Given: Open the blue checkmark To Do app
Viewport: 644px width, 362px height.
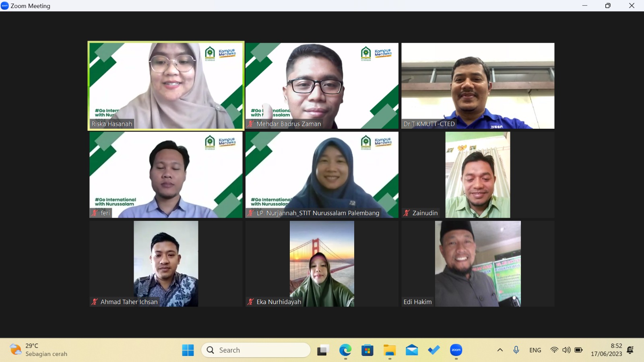Looking at the screenshot, I should coord(433,350).
